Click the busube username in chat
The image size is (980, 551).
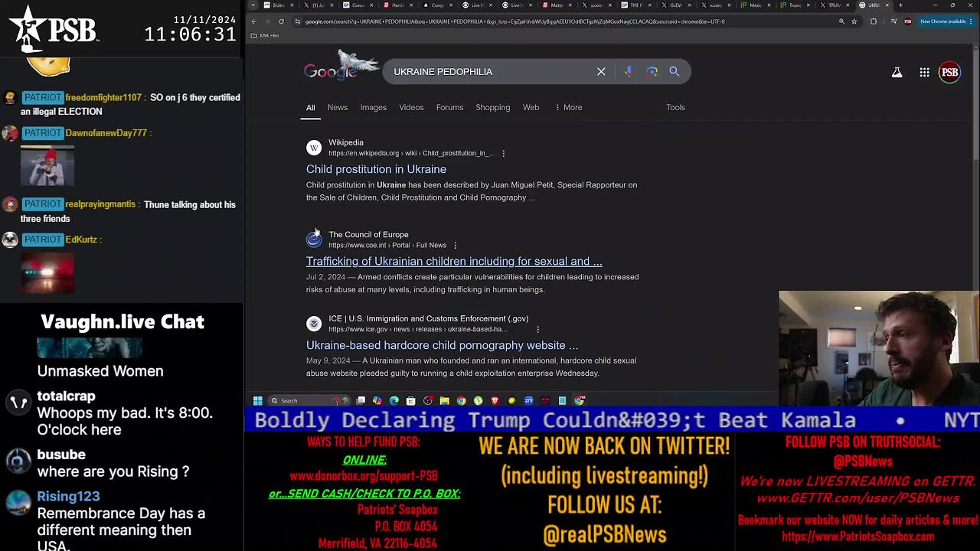click(x=61, y=454)
